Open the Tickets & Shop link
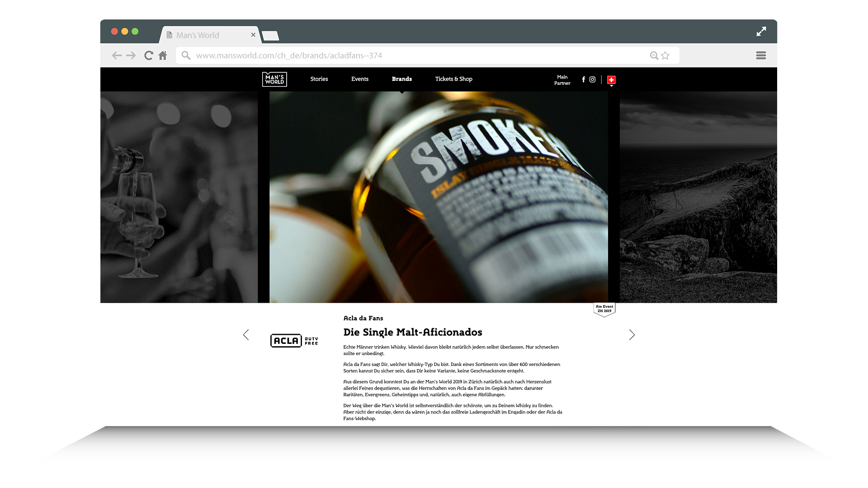Viewport: 868px width, 488px height. click(x=453, y=79)
